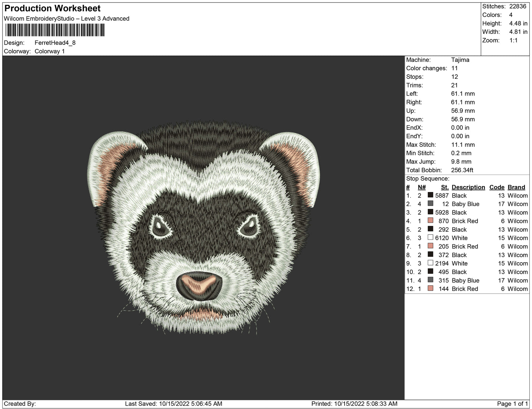Click the Production Worksheet title
Screen dimensions: 532x409
coord(52,8)
